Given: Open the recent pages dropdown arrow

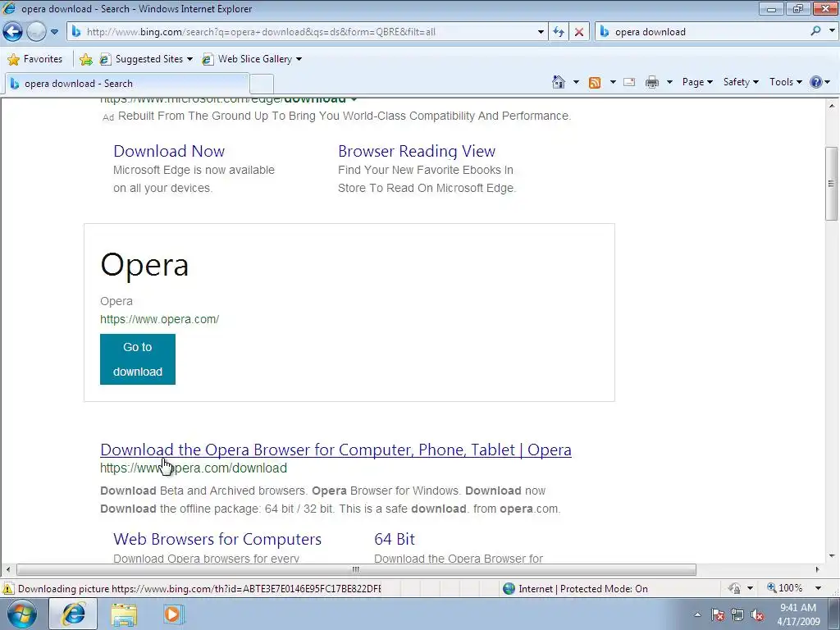Looking at the screenshot, I should 54,32.
